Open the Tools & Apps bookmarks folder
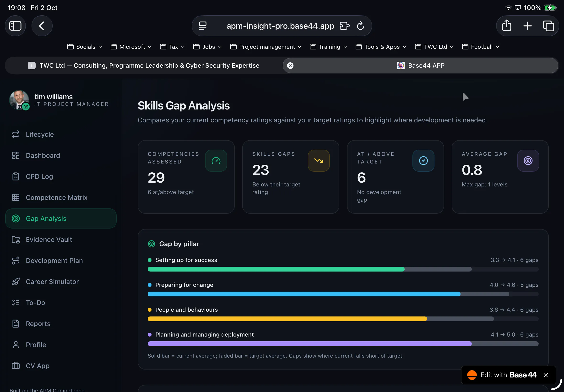Screen dimensions: 564x392 [381, 47]
